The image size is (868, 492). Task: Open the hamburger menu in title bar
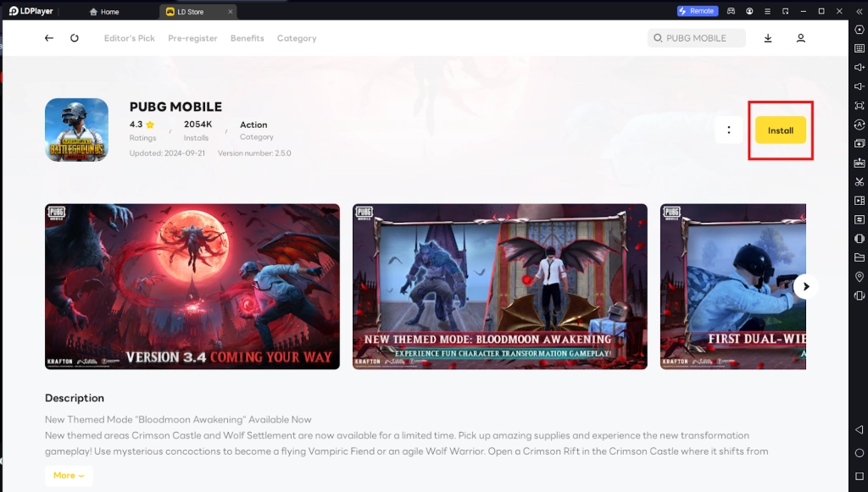[x=767, y=11]
